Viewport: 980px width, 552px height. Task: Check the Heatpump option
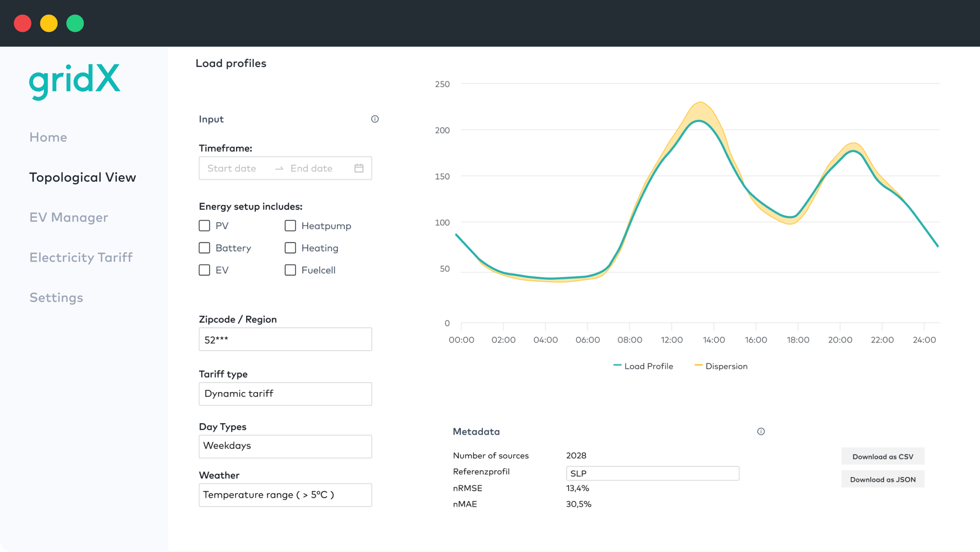[290, 225]
